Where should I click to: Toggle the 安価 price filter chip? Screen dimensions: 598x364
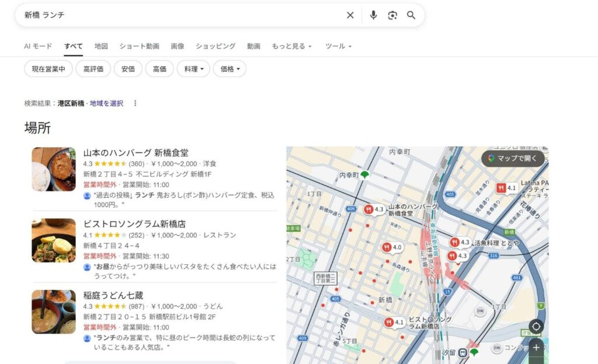point(128,69)
